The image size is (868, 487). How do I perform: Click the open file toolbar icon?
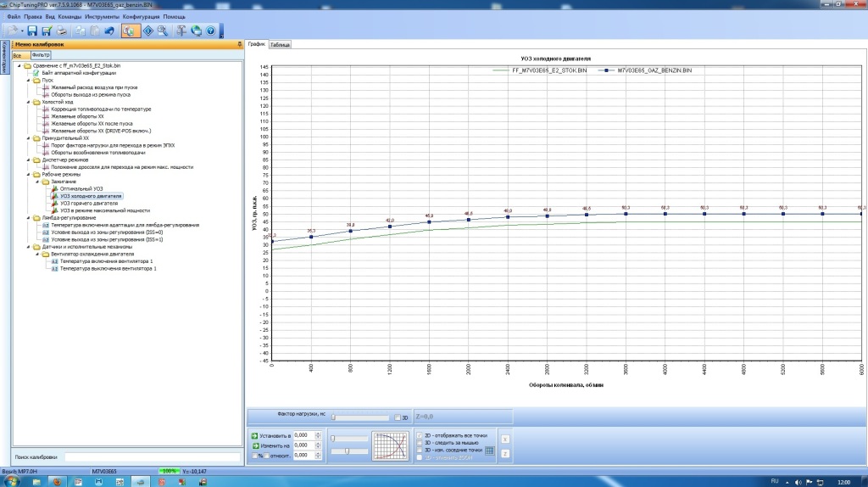12,31
